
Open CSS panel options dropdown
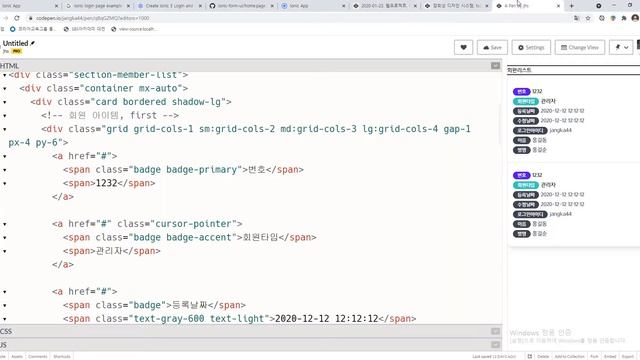pos(495,331)
